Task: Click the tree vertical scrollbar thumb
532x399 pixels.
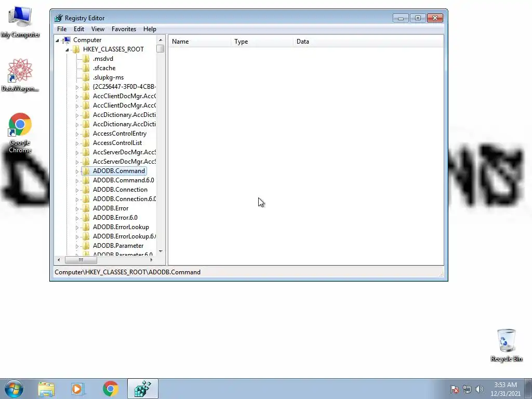Action: (161, 48)
